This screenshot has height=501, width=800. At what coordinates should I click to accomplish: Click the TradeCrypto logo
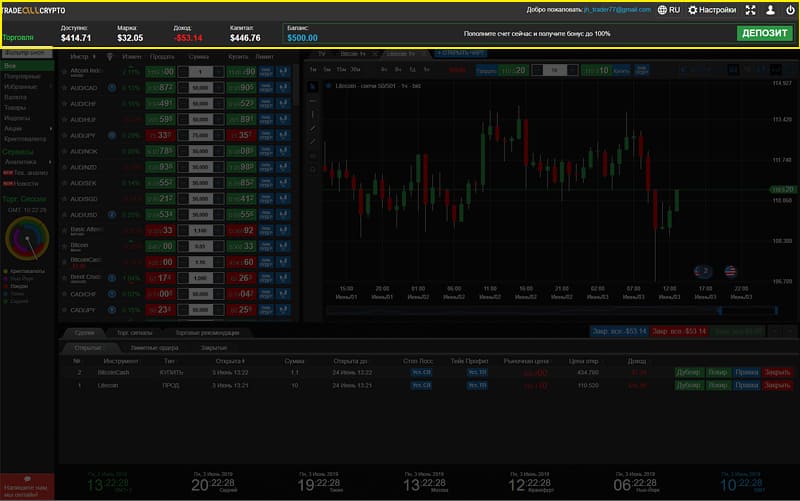click(33, 10)
